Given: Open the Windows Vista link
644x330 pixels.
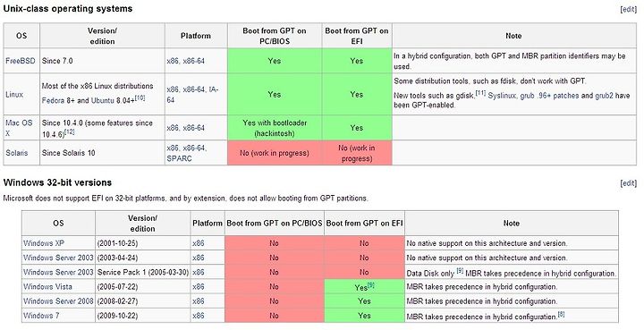Looking at the screenshot, I should tap(47, 286).
